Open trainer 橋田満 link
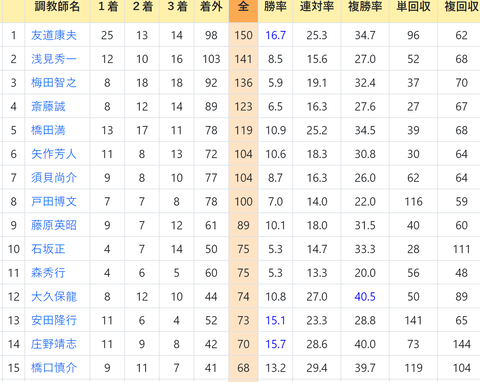This screenshot has width=480, height=382. click(48, 130)
